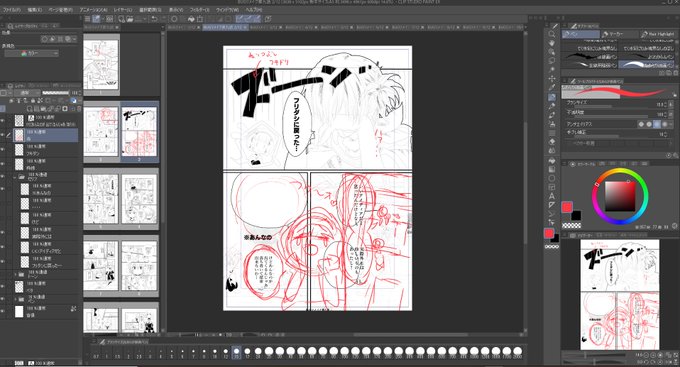Switch to the Hair Highlight sub tool tab
The width and height of the screenshot is (680, 367).
658,34
